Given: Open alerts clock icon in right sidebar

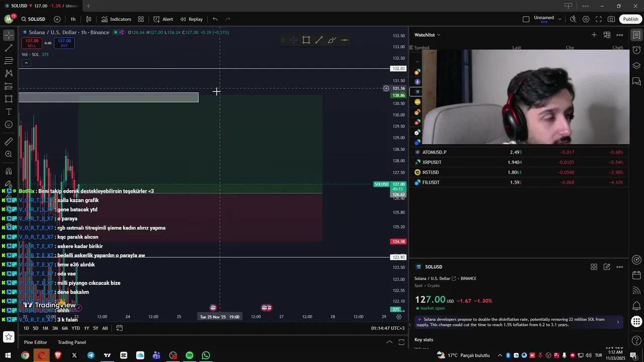Looking at the screenshot, I should pos(636,50).
